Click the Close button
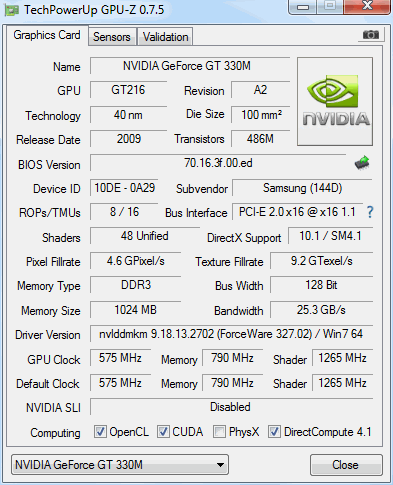393x485 pixels. [346, 465]
